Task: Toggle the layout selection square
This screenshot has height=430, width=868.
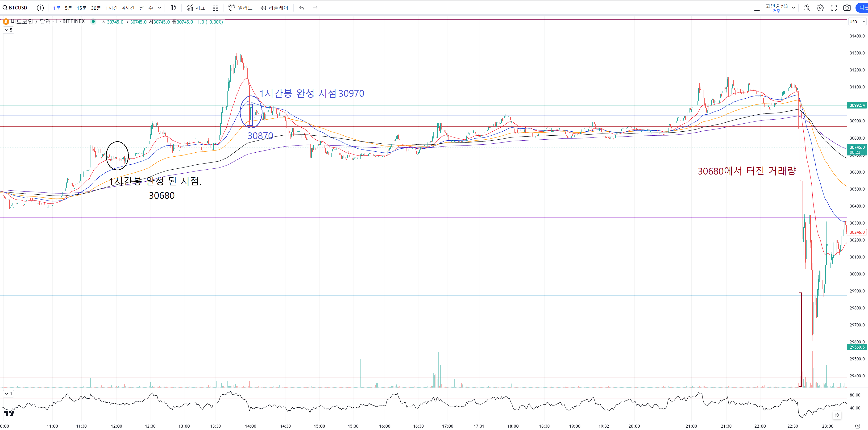Action: [x=757, y=8]
